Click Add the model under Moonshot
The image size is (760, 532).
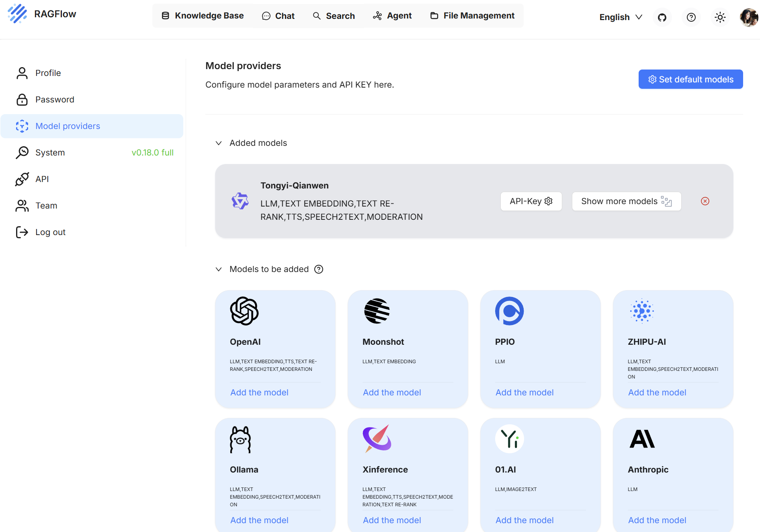click(x=392, y=393)
